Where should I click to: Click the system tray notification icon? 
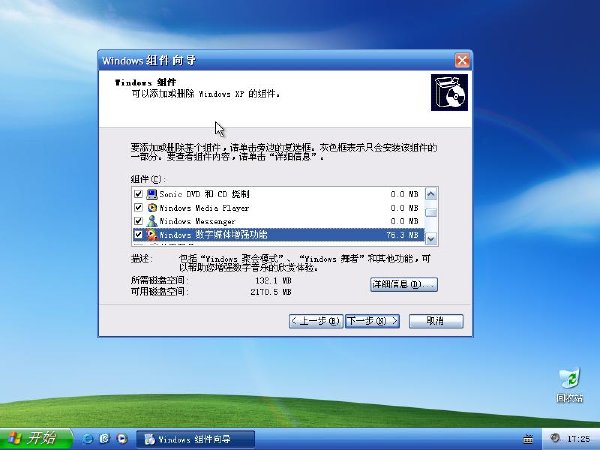coord(554,438)
